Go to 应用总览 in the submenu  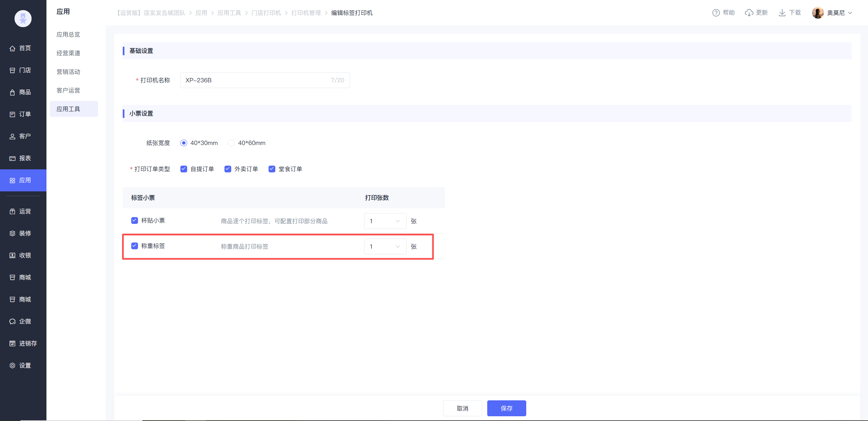pyautogui.click(x=68, y=35)
